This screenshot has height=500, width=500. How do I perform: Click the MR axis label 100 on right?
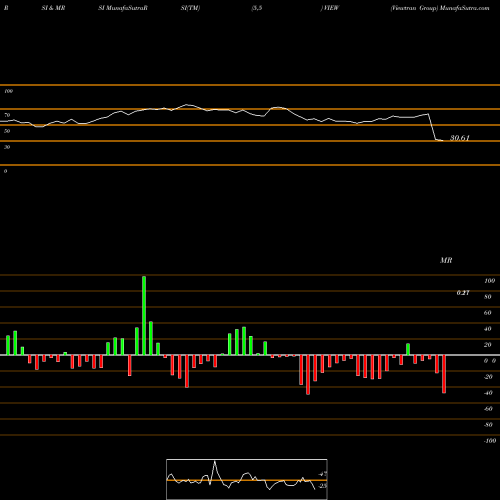pos(490,281)
